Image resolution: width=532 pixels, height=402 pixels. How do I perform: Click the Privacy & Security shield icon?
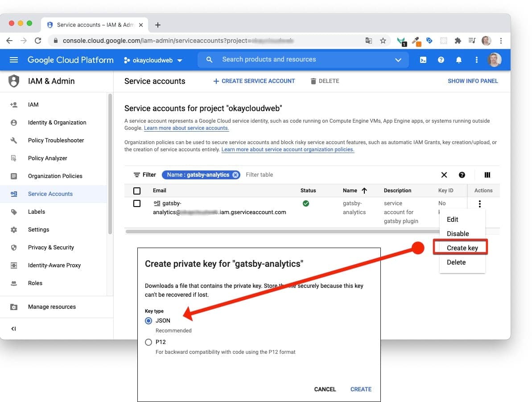13,248
